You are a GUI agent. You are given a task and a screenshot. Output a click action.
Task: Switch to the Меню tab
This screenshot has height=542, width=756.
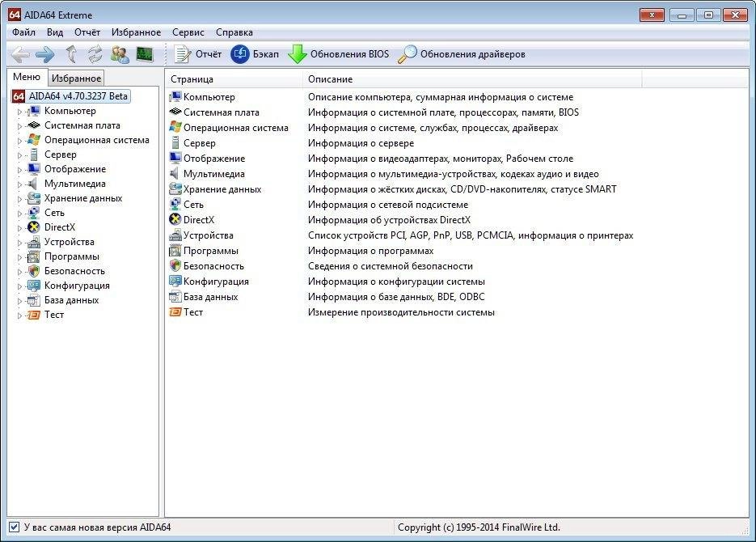point(27,77)
